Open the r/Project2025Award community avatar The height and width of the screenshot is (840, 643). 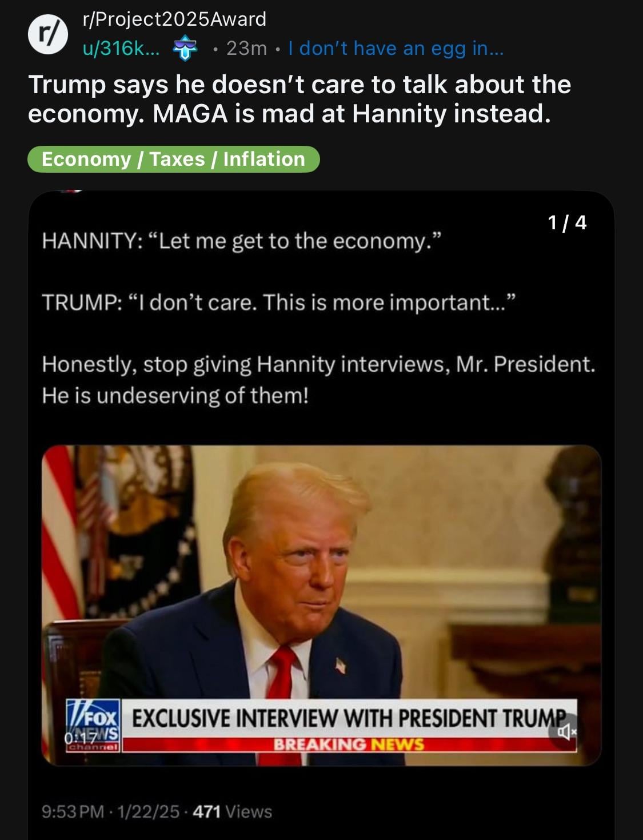(48, 34)
